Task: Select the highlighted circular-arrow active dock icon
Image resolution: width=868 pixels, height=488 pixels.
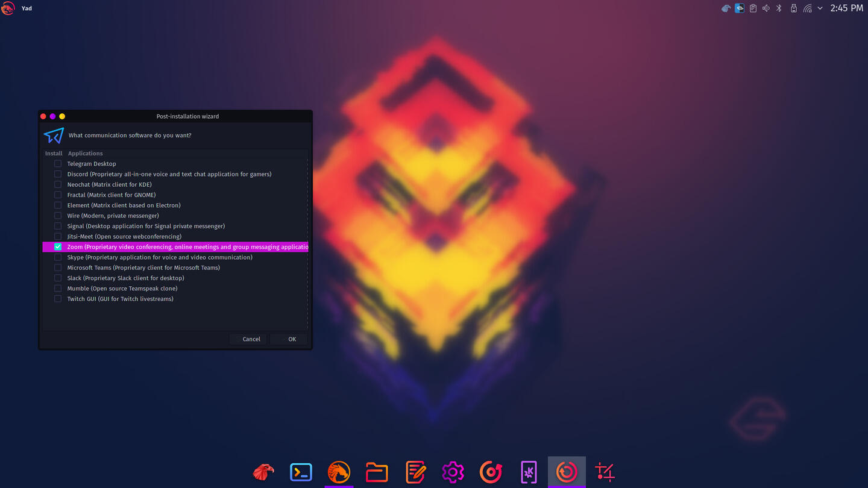Action: click(x=567, y=472)
